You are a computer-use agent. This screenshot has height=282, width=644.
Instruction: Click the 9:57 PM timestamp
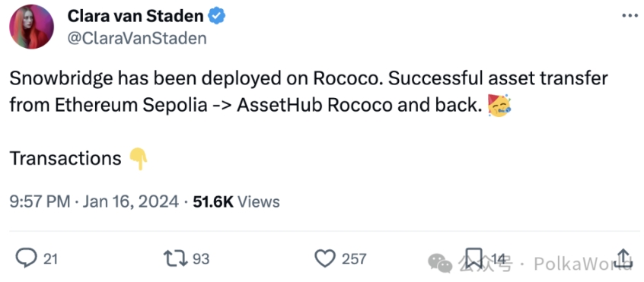40,201
